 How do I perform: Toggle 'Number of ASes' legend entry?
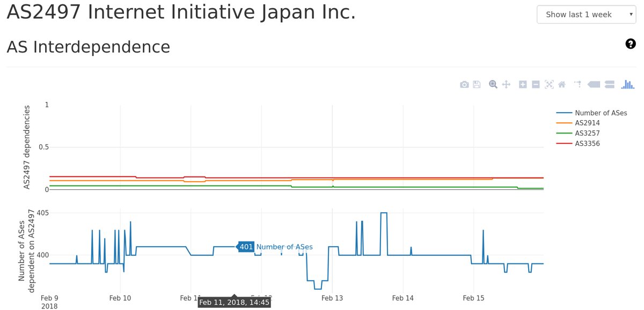click(x=601, y=113)
